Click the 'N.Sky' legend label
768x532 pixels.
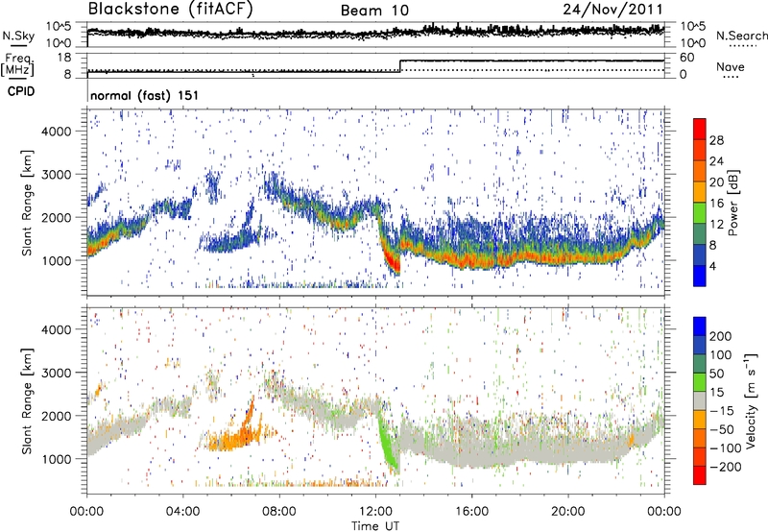(18, 36)
